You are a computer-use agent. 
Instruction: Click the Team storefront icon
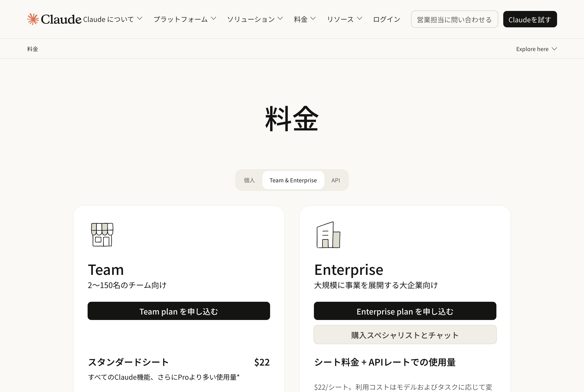102,235
